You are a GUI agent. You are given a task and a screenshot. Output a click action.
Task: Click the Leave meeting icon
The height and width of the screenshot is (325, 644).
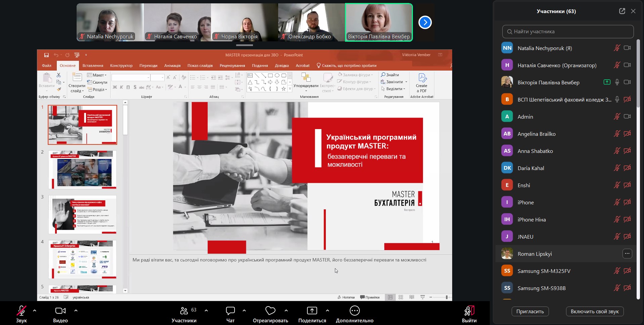469,311
